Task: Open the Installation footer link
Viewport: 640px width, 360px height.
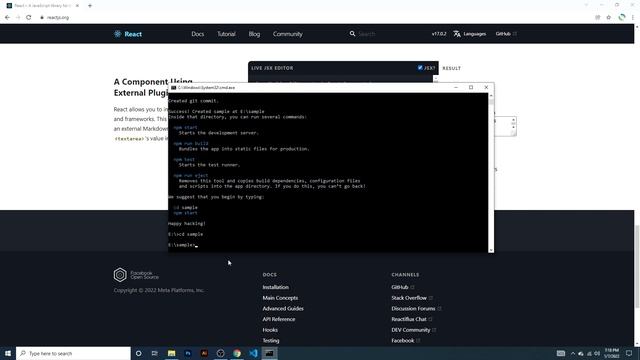Action: pyautogui.click(x=276, y=287)
